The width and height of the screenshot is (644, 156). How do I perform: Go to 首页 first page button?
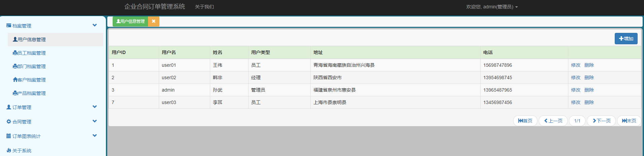pos(525,121)
